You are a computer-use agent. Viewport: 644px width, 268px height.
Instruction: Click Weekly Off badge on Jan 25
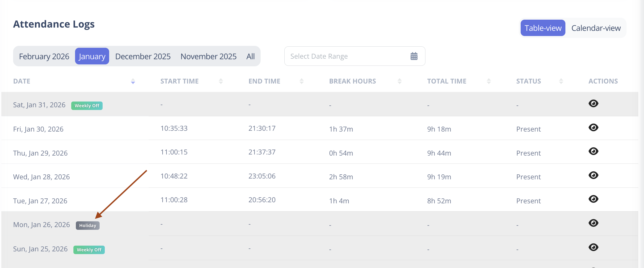89,250
